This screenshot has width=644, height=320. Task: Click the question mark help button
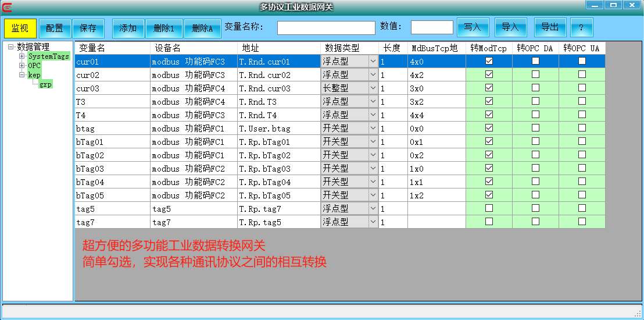coord(581,27)
